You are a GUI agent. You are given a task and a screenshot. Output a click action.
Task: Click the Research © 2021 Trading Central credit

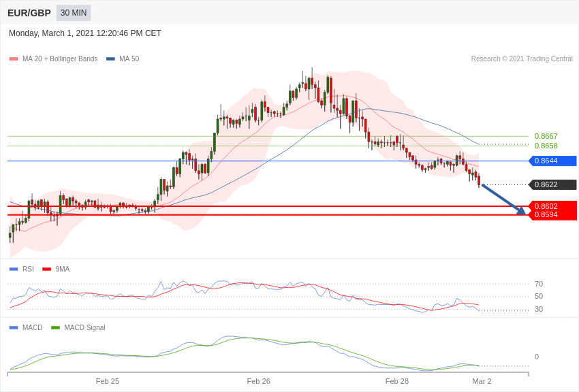(522, 59)
